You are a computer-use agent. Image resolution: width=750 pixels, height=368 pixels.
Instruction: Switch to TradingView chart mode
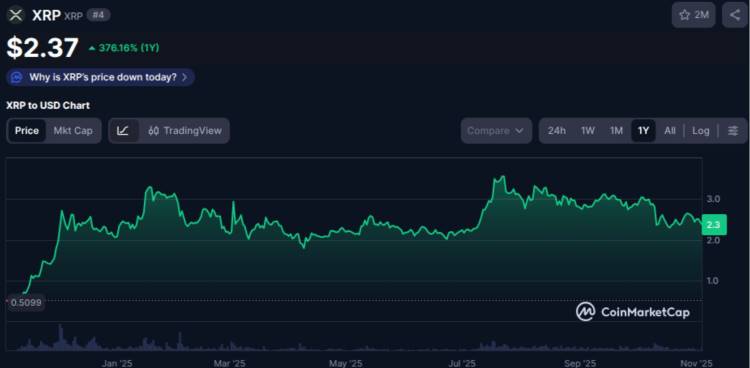pos(185,131)
